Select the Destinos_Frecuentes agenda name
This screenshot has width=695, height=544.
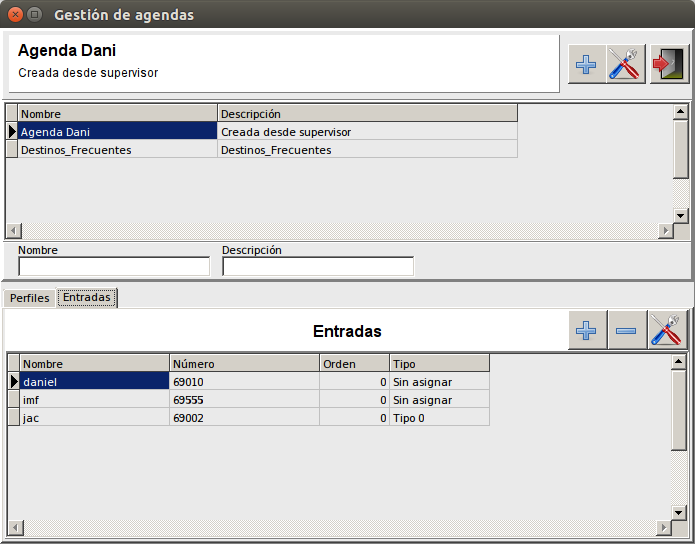(x=117, y=150)
